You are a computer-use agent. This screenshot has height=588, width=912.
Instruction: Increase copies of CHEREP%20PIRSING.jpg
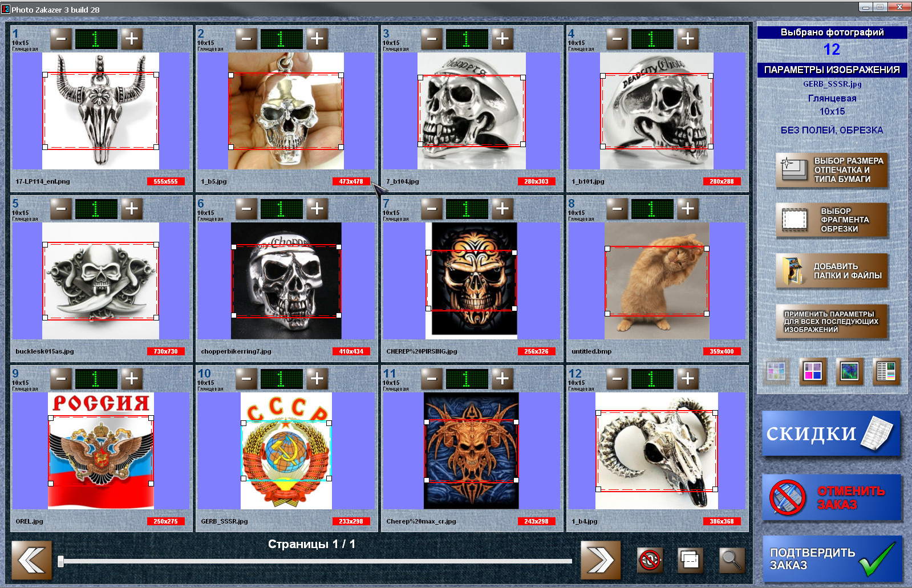[x=502, y=209]
